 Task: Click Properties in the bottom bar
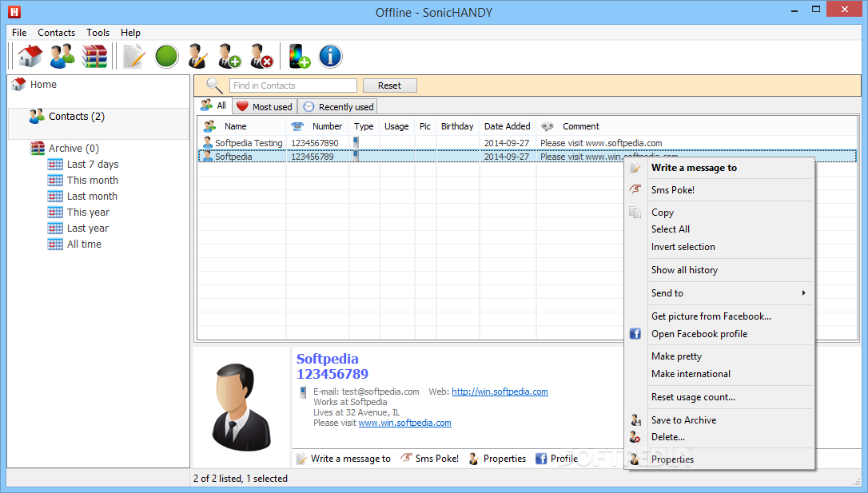click(x=497, y=459)
